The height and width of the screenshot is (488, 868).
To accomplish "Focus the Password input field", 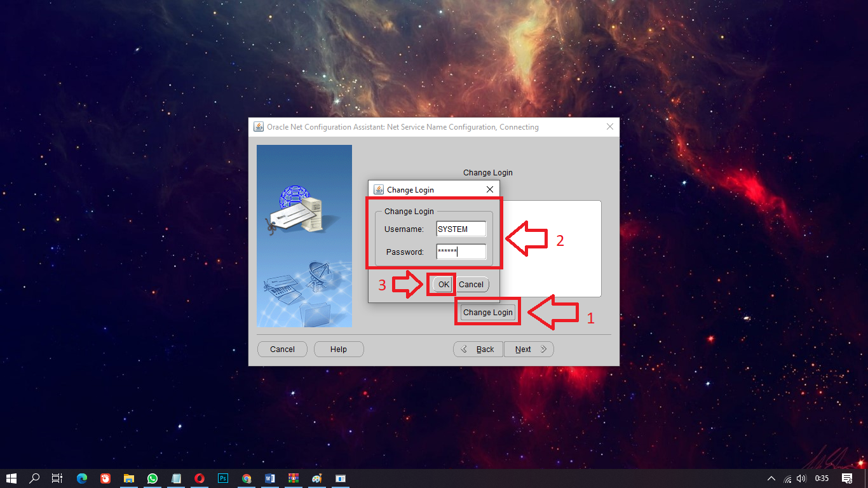I will [461, 252].
